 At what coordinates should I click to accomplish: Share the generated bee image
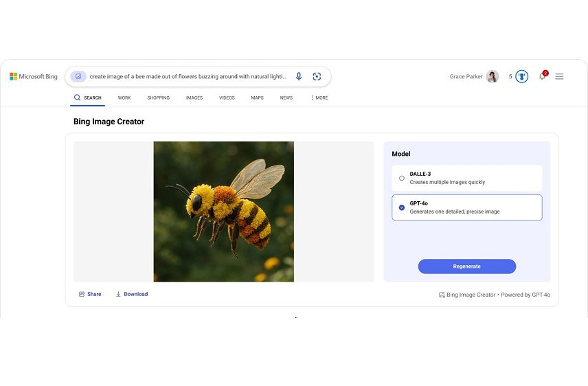(x=90, y=294)
